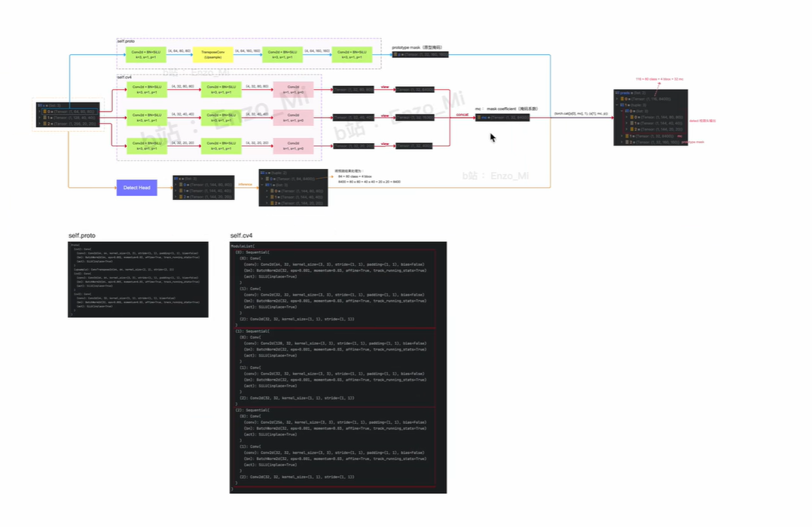Image resolution: width=812 pixels, height=527 pixels.
Task: Click the red detect 检测头输出 annotation
Action: (x=702, y=121)
